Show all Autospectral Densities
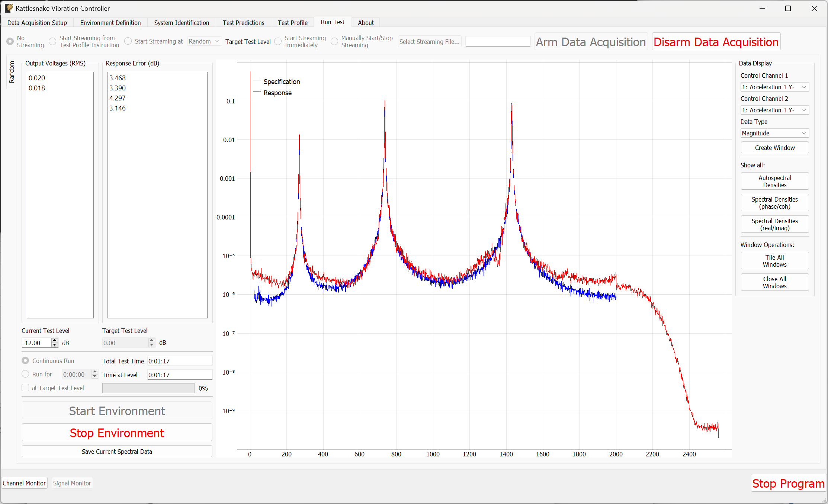This screenshot has height=504, width=828. [774, 181]
